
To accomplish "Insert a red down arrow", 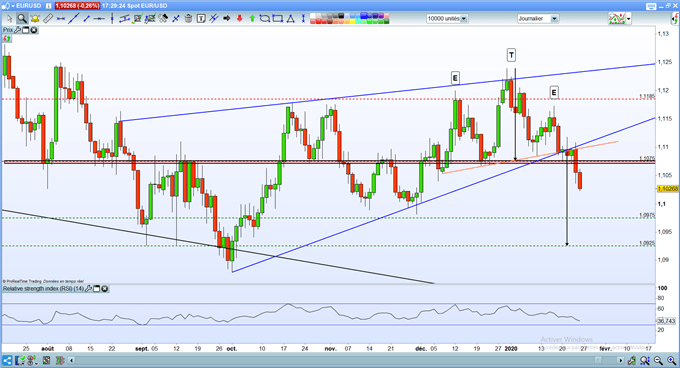I will point(239,19).
